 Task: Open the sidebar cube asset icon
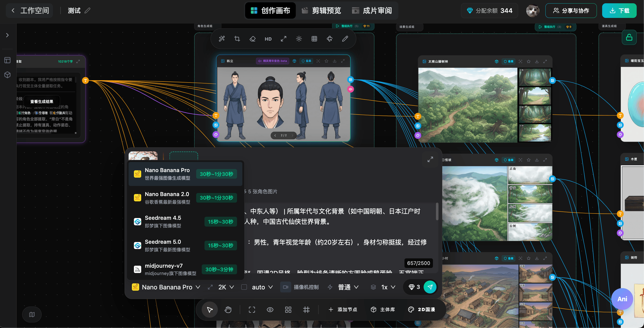pos(7,75)
